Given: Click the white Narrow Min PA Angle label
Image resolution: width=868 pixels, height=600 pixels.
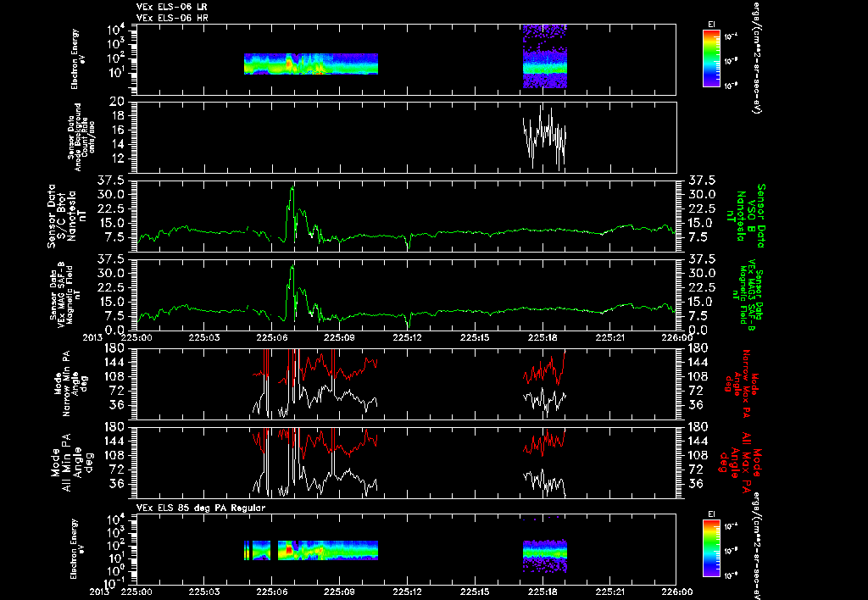Looking at the screenshot, I should click(71, 383).
